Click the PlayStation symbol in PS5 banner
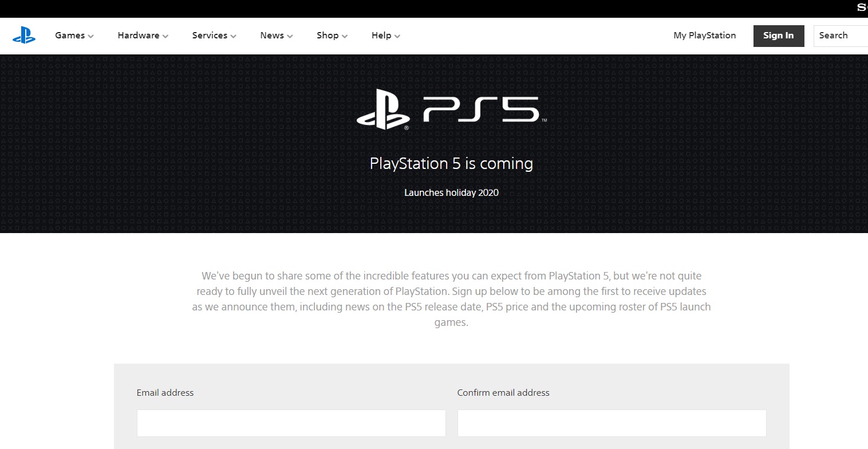868x449 pixels. pyautogui.click(x=383, y=109)
